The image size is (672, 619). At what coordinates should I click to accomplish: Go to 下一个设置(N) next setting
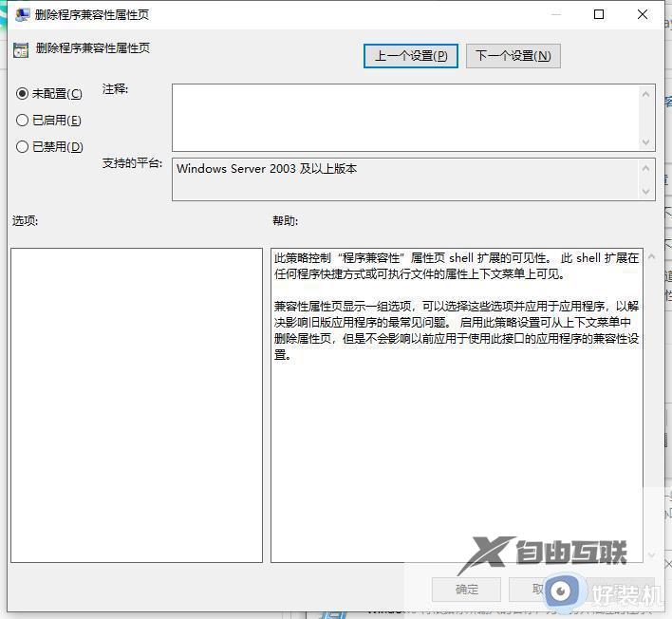point(513,56)
